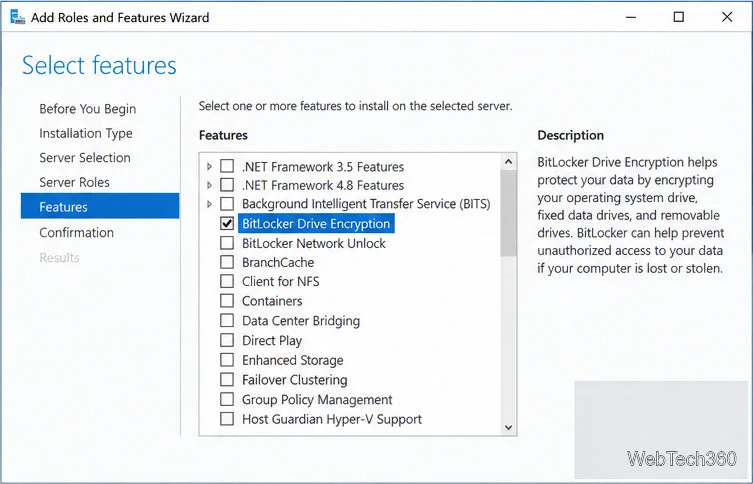
Task: Uncheck BitLocker Drive Encryption checkbox
Action: coord(227,223)
